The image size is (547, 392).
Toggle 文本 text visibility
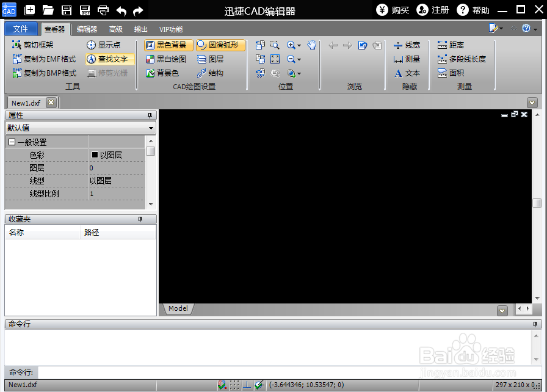407,73
